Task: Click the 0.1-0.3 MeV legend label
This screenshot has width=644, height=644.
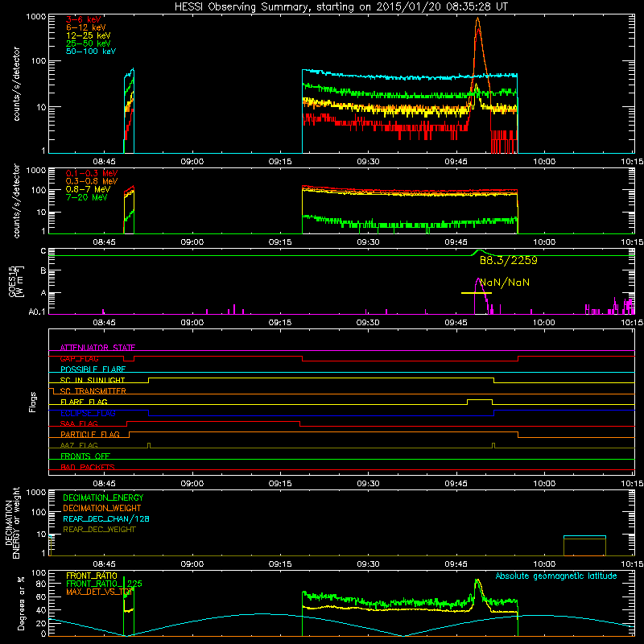Action: point(92,173)
